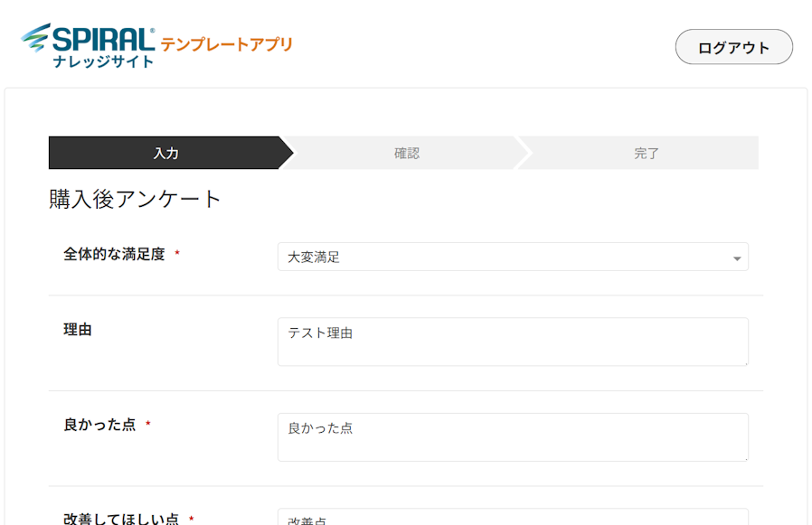Viewport: 812px width, 525px height.
Task: Click the 改善してほしい点 field label
Action: point(121,519)
